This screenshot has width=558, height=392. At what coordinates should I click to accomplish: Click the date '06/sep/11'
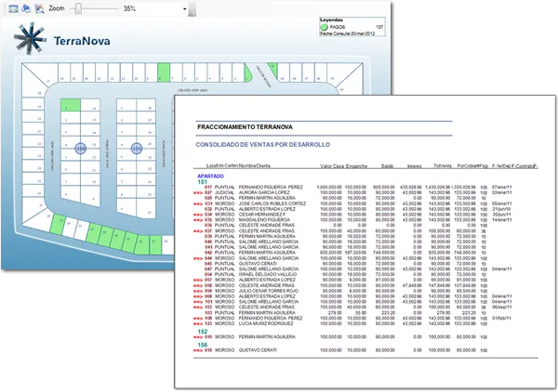502,307
